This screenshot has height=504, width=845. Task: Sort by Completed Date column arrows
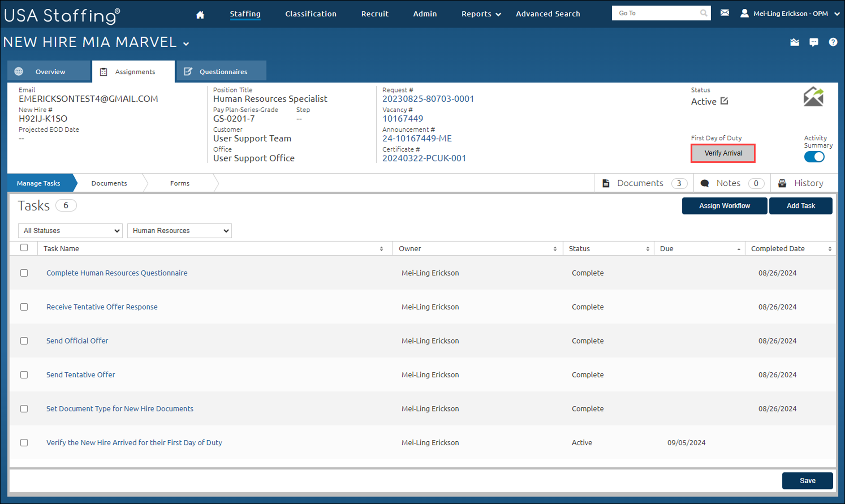pos(830,249)
